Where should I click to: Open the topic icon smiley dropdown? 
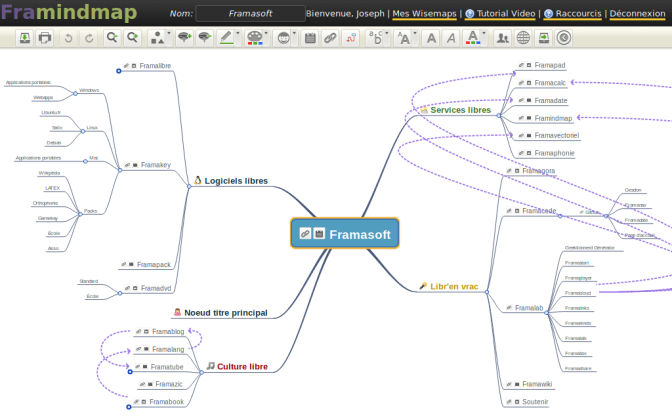pos(286,38)
